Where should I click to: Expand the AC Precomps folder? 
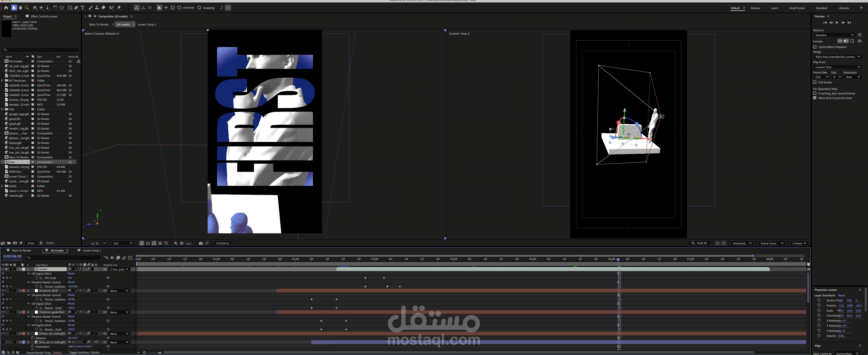2,81
